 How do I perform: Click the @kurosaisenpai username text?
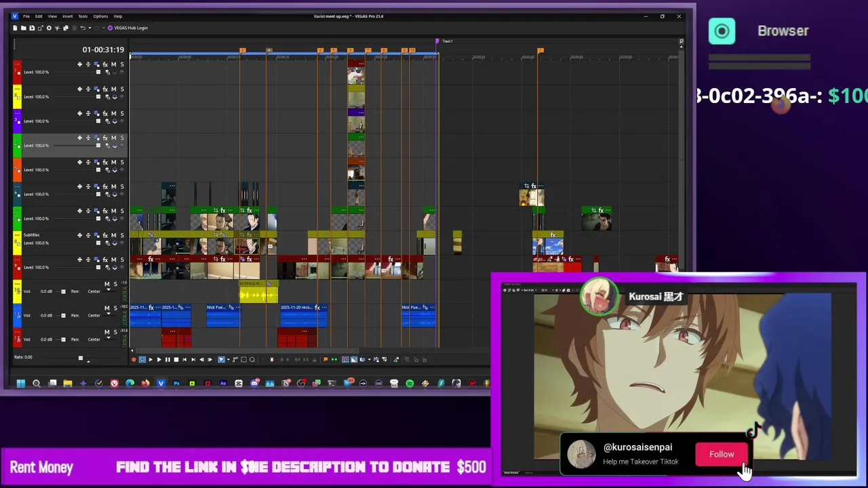[x=637, y=447]
